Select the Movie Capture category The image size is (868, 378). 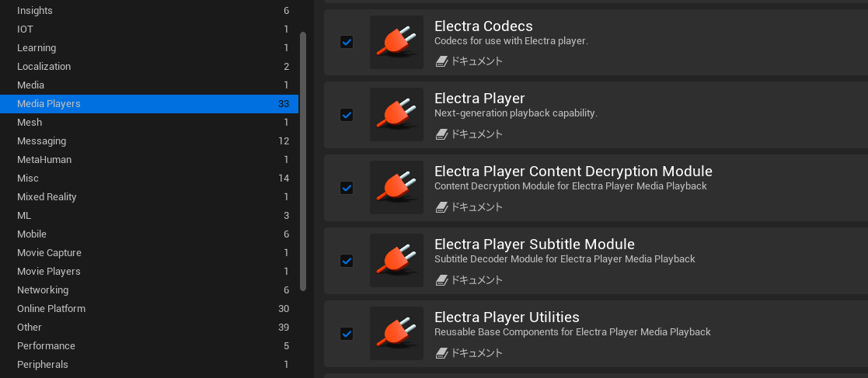(149, 252)
